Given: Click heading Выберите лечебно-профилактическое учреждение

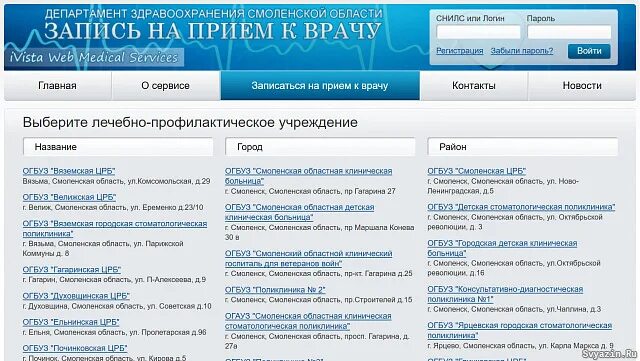Looking at the screenshot, I should (190, 123).
